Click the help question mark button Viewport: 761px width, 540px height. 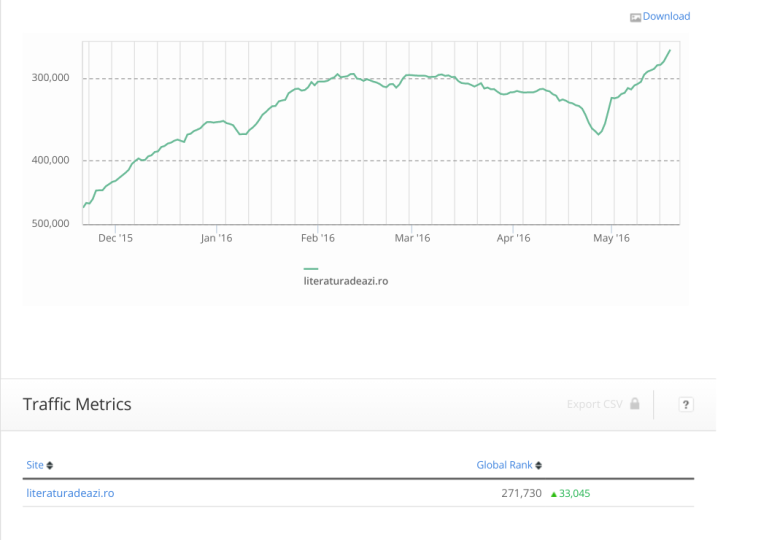click(685, 405)
